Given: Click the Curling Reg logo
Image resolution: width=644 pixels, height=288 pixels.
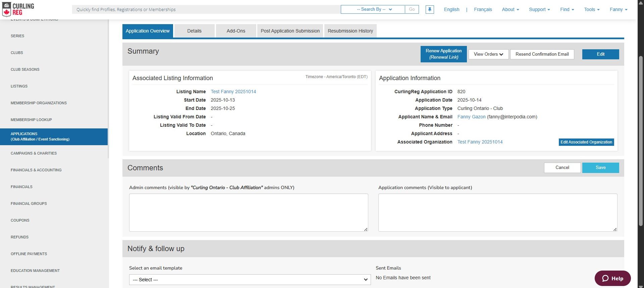Looking at the screenshot, I should (18, 9).
